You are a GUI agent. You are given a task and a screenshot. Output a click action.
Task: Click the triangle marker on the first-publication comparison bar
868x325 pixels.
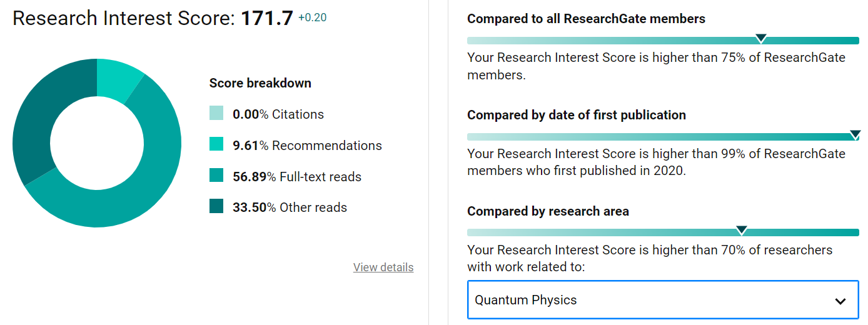pos(855,135)
